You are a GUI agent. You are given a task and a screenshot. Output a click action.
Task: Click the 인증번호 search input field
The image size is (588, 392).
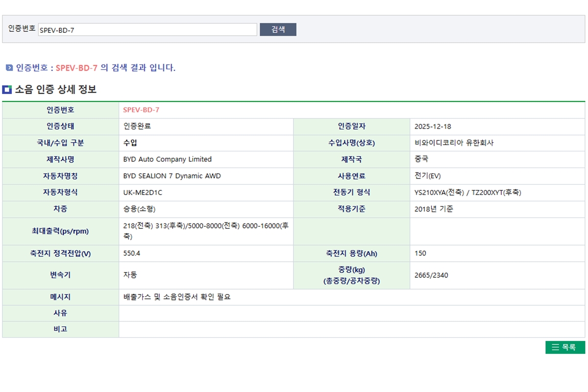tap(147, 29)
